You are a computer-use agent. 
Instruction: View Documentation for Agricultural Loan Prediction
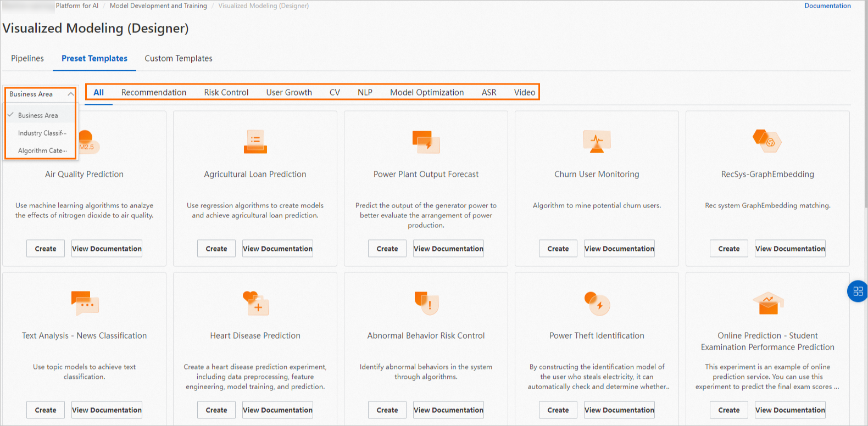[277, 249]
